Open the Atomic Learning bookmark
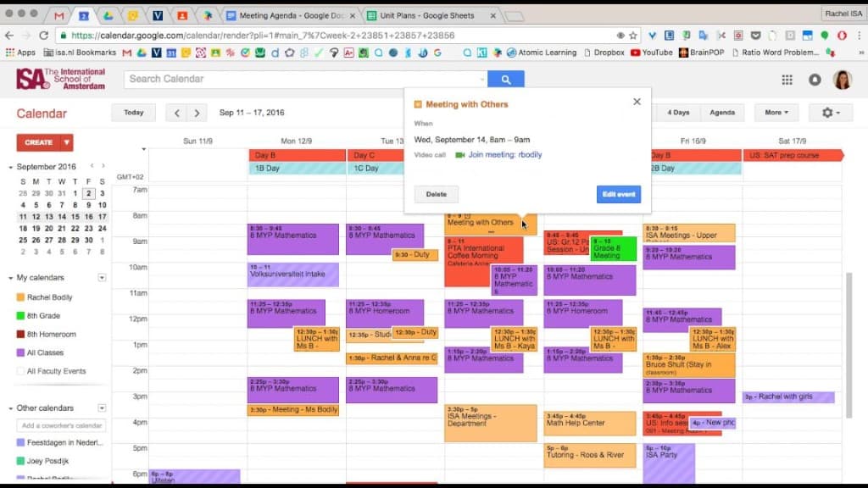Screen dimensions: 868x488 (x=542, y=53)
